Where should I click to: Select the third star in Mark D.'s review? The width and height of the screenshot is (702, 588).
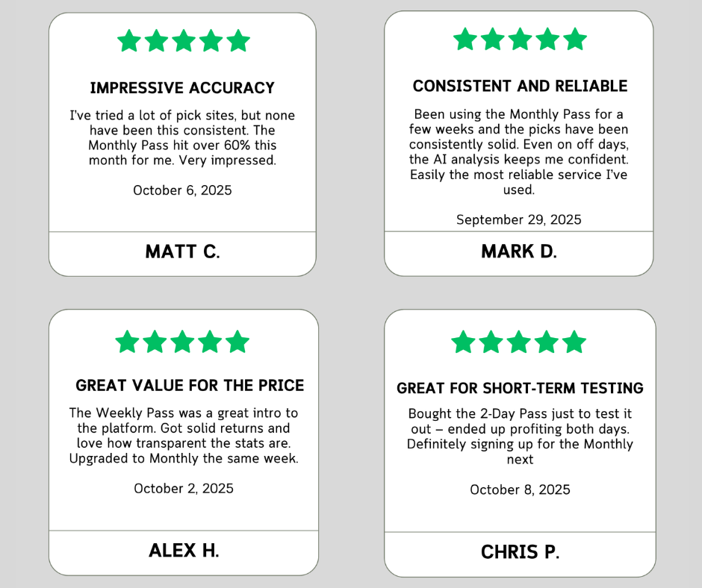tap(520, 39)
